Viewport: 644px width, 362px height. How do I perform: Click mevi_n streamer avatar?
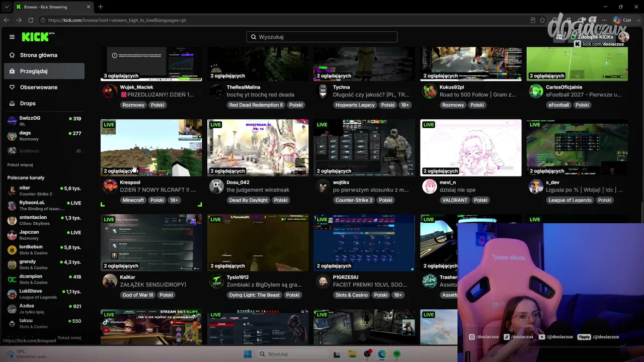[x=430, y=187]
